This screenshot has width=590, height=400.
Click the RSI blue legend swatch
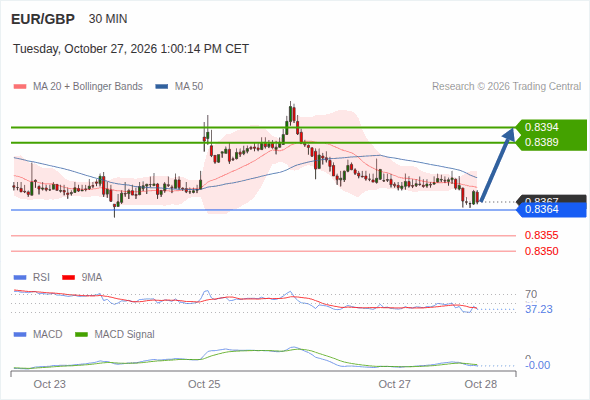[20, 278]
